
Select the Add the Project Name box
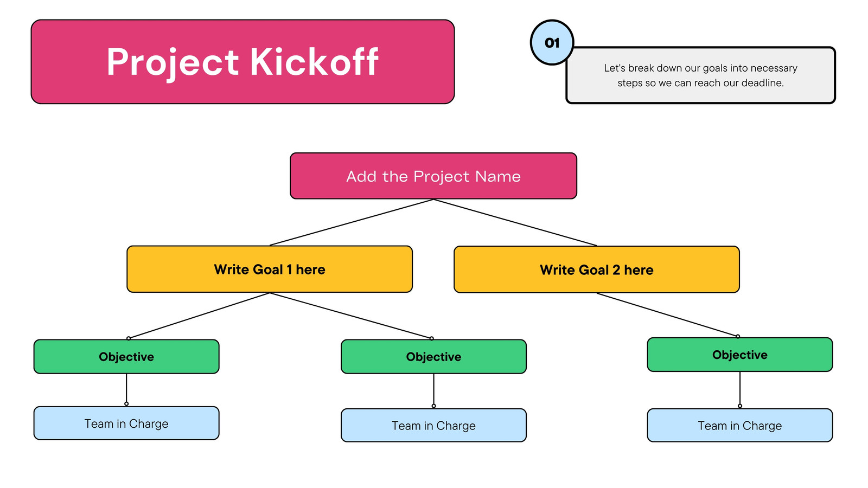(x=433, y=176)
